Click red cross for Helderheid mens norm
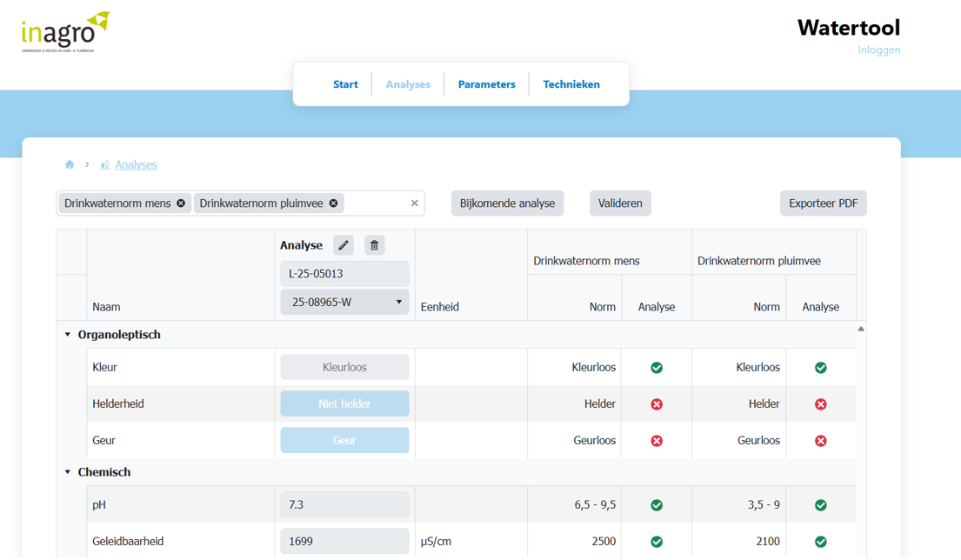 (657, 404)
